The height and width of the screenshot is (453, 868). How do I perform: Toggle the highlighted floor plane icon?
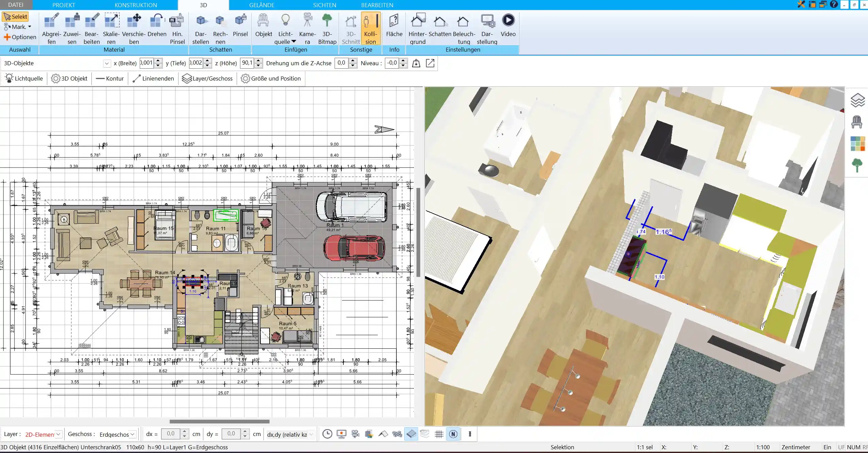pos(411,434)
